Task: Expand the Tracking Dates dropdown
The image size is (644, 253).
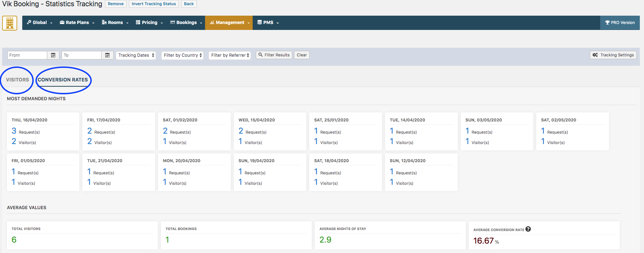Action: click(x=136, y=55)
